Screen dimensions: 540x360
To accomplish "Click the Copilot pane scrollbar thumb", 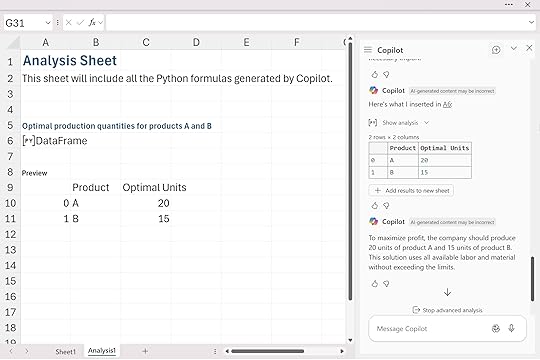I will coord(532,279).
